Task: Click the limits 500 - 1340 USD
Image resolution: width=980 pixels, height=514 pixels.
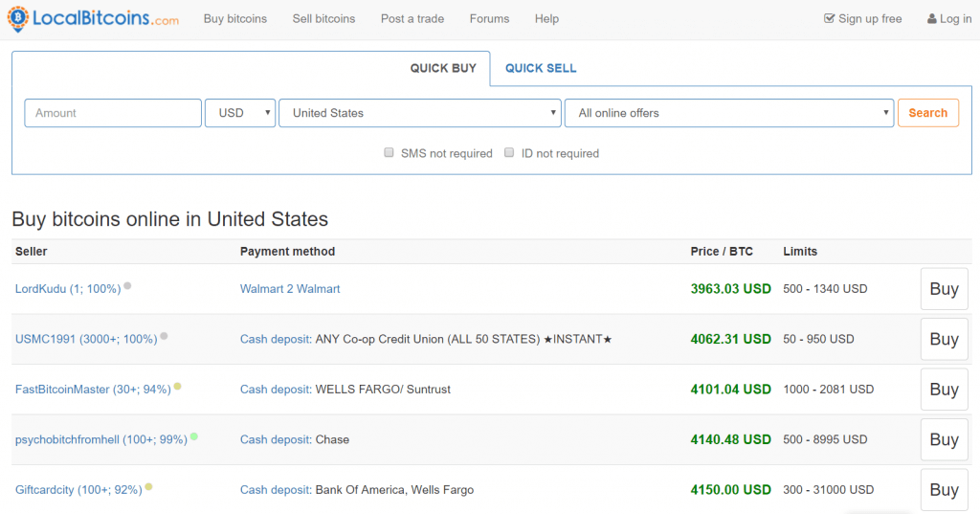Action: (x=825, y=289)
